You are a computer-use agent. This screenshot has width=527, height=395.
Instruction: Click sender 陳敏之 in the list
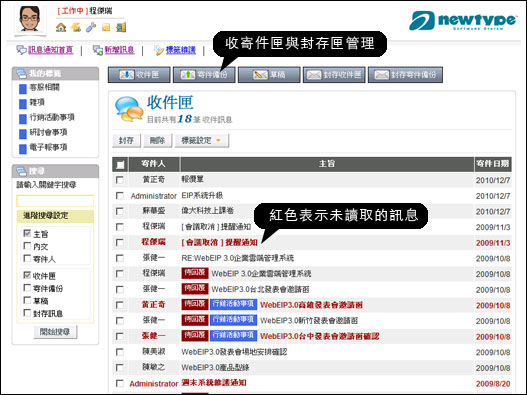(x=154, y=367)
